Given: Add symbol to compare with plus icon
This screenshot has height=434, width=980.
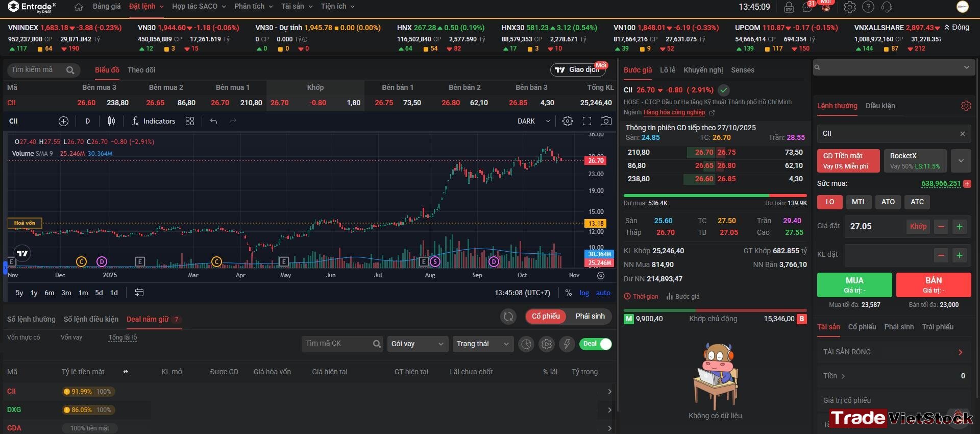Looking at the screenshot, I should (63, 121).
